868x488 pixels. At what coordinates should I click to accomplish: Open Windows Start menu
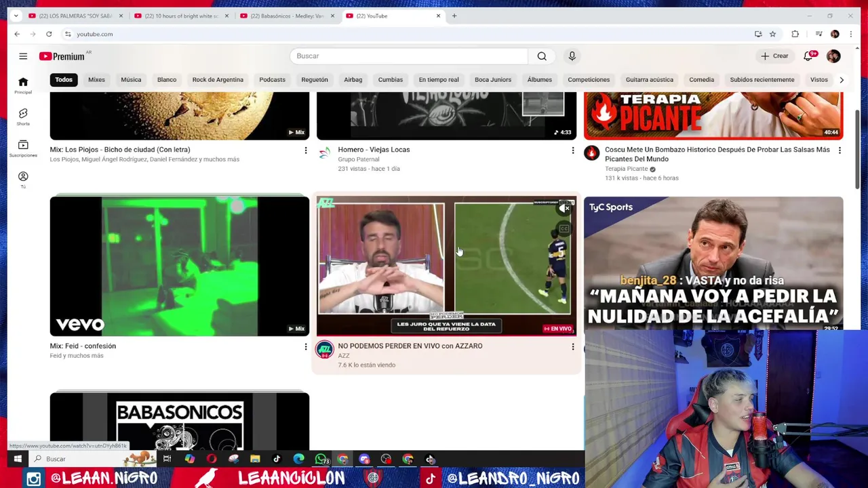(18, 459)
